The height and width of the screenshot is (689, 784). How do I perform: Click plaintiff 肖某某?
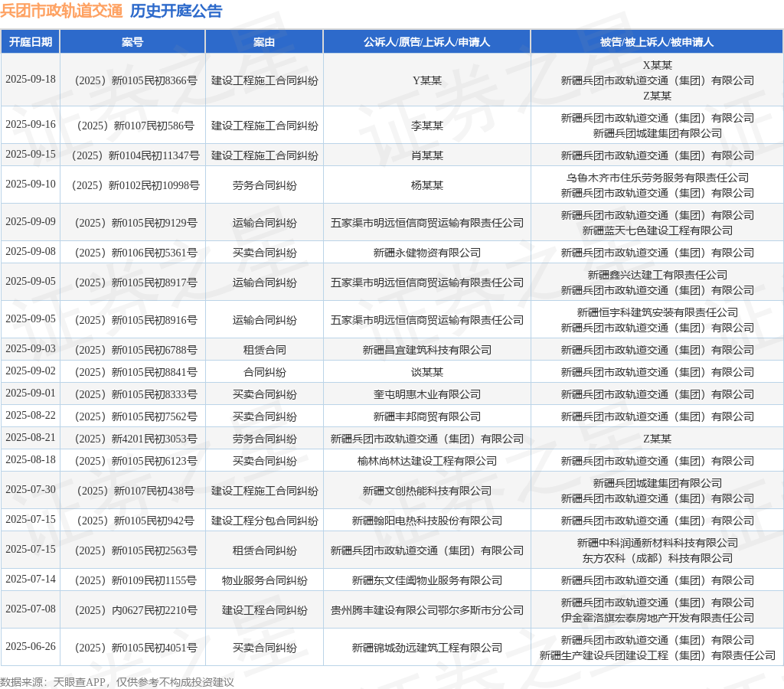click(x=427, y=155)
